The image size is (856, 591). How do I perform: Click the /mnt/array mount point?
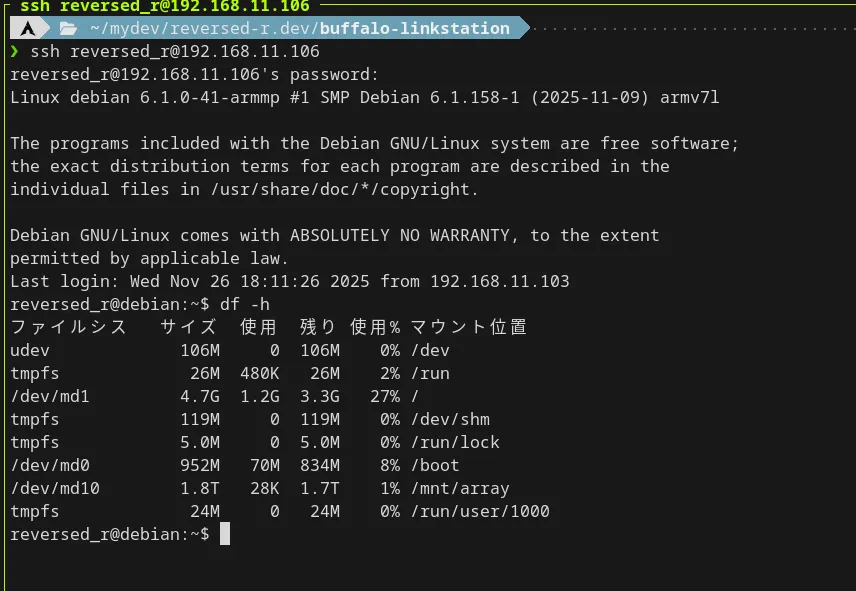click(x=460, y=488)
